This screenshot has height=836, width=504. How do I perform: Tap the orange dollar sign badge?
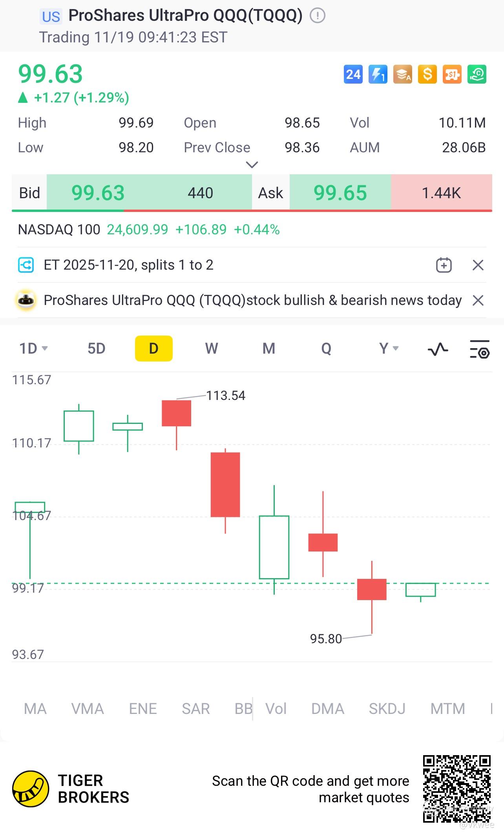pyautogui.click(x=427, y=74)
